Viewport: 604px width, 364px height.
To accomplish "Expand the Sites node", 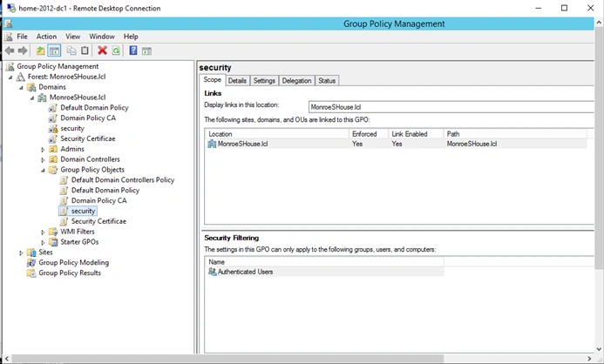I will click(x=21, y=253).
